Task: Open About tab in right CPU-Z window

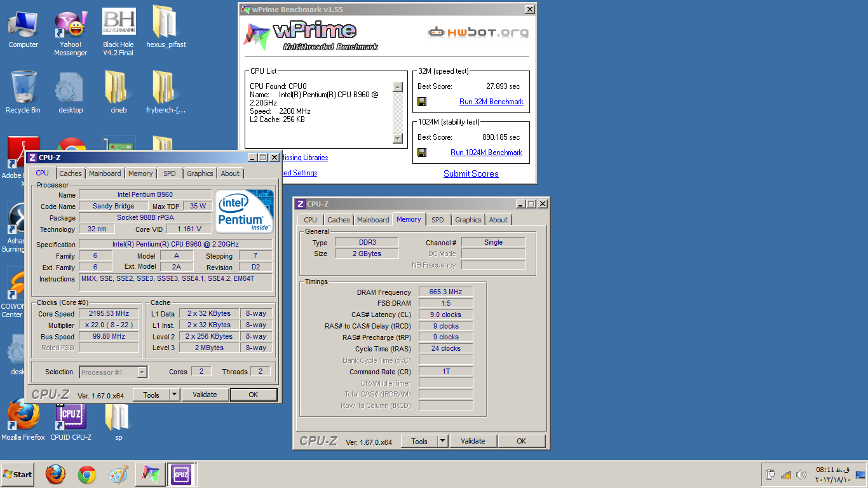Action: [498, 220]
